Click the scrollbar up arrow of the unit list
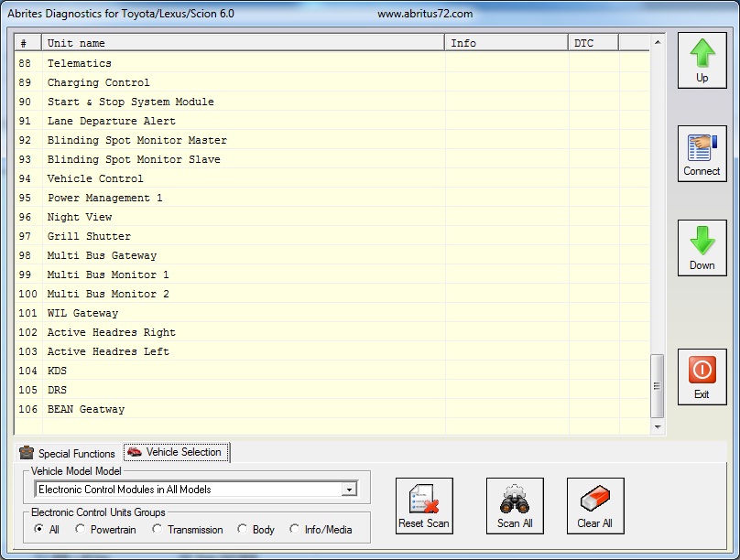This screenshot has width=740, height=560. [x=658, y=42]
